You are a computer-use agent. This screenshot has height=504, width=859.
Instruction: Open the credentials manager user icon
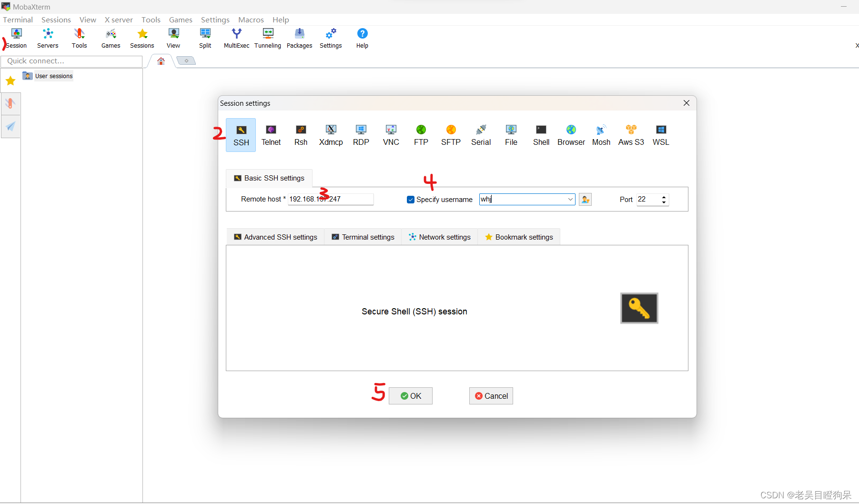(586, 200)
